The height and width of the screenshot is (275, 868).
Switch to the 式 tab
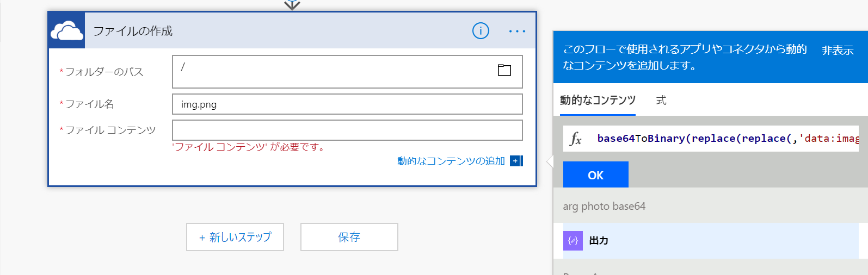point(661,100)
